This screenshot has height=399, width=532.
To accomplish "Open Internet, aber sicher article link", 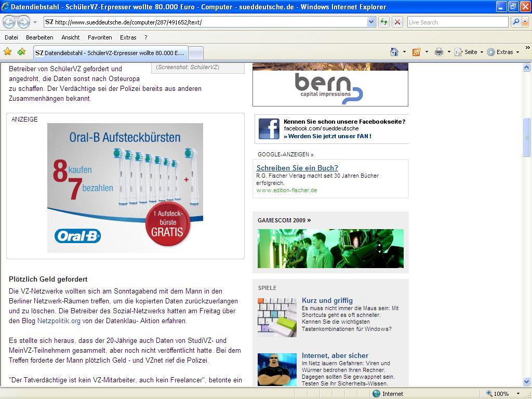I will point(335,355).
